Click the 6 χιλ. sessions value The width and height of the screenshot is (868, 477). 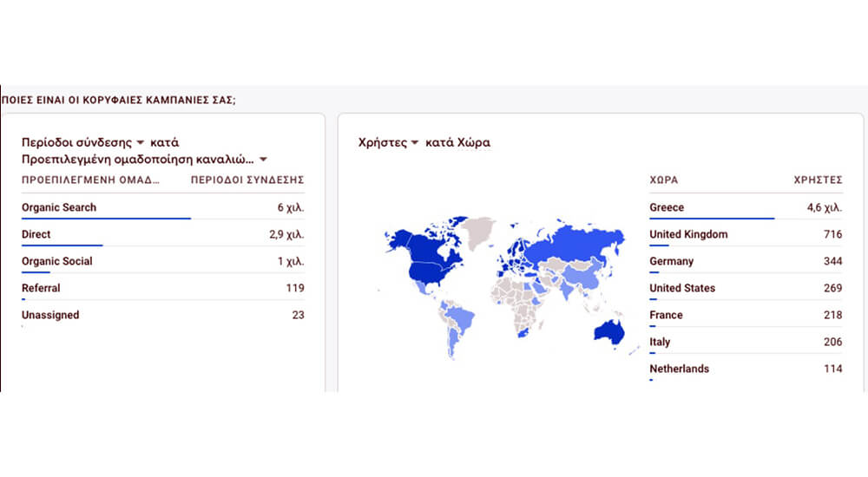click(x=291, y=207)
